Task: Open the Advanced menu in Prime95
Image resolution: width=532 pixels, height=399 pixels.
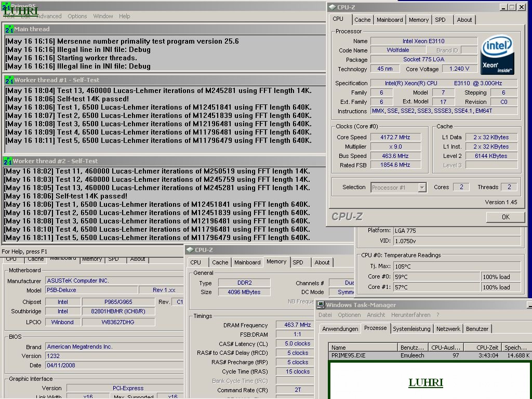Action: tap(49, 16)
